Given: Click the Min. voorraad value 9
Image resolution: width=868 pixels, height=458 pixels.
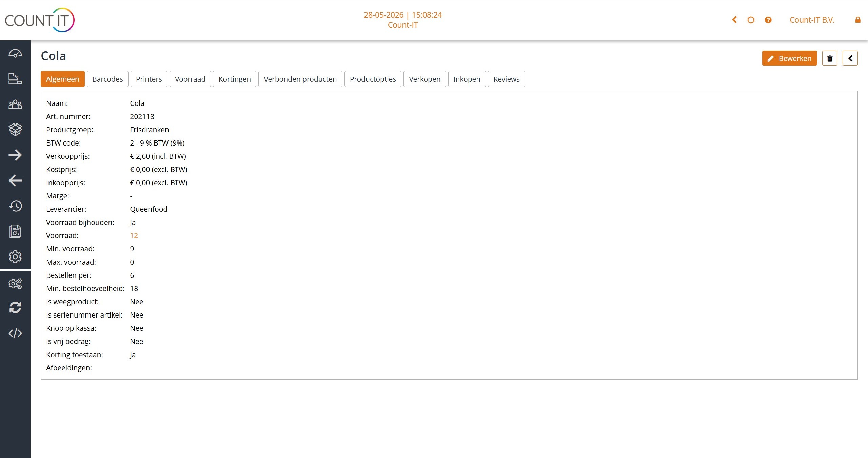Looking at the screenshot, I should coord(132,249).
